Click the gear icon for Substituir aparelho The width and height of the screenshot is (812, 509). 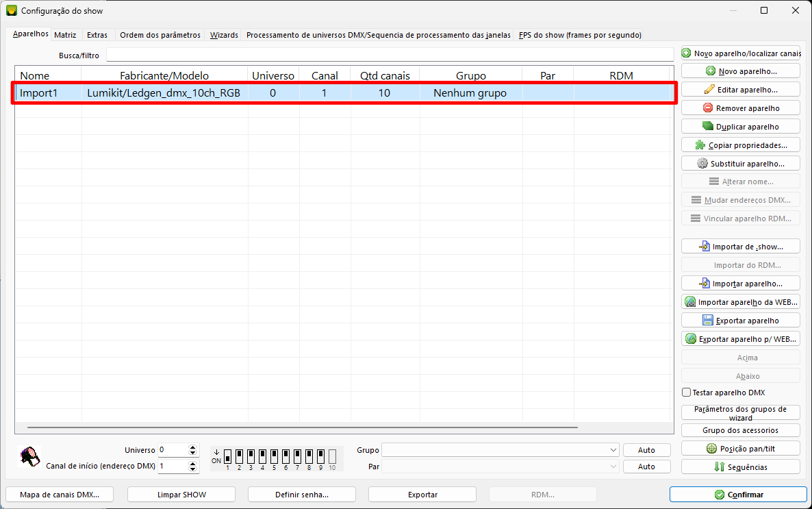702,164
